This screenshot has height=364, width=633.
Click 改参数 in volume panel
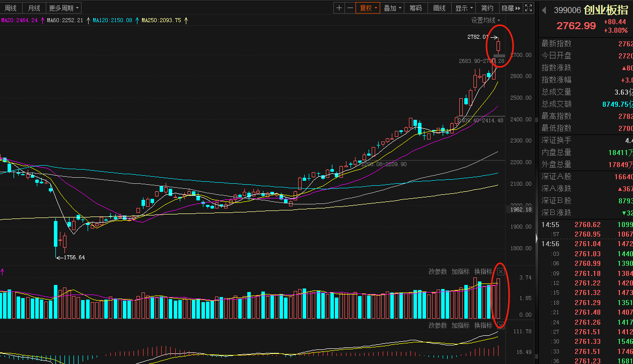point(438,272)
